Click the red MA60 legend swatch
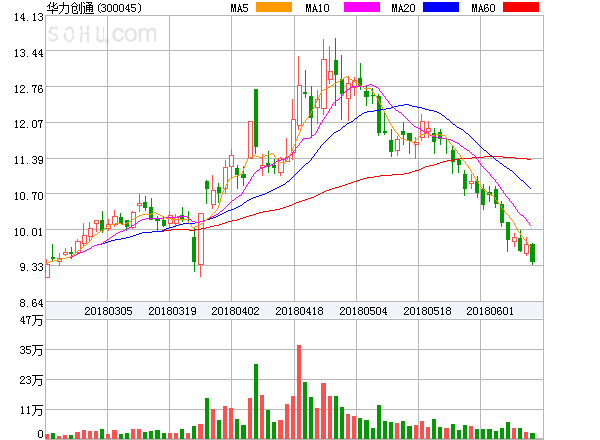 click(x=521, y=7)
